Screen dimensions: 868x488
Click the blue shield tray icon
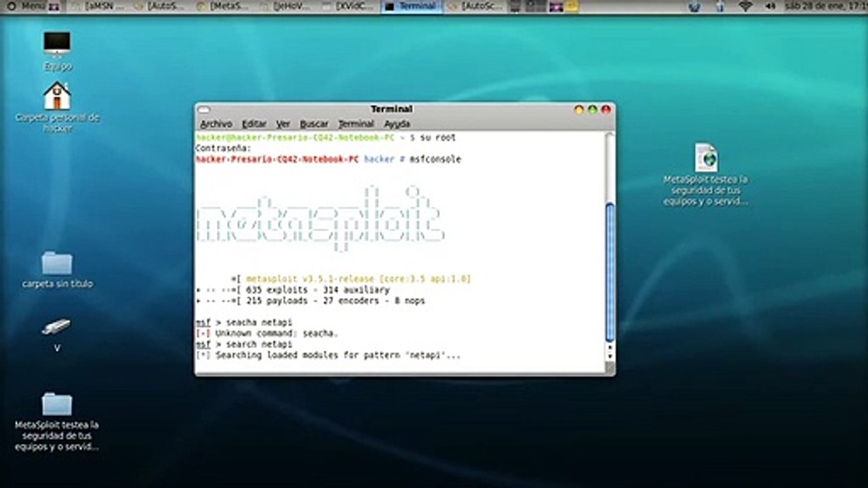click(694, 6)
